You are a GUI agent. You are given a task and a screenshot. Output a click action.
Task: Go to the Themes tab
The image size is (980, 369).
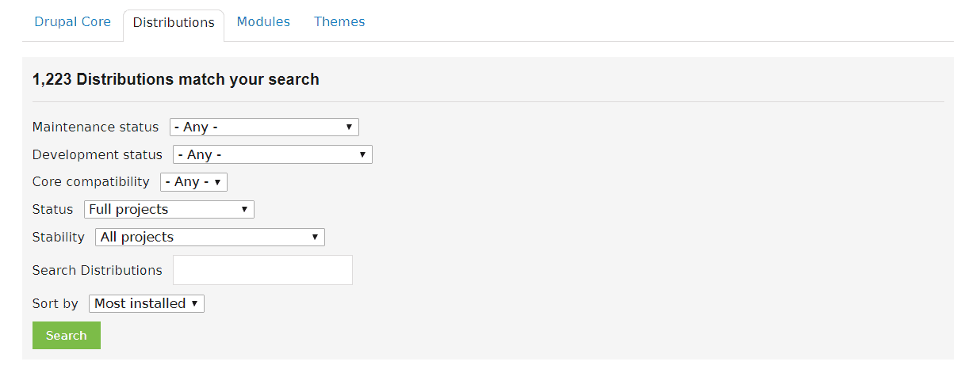(x=339, y=22)
